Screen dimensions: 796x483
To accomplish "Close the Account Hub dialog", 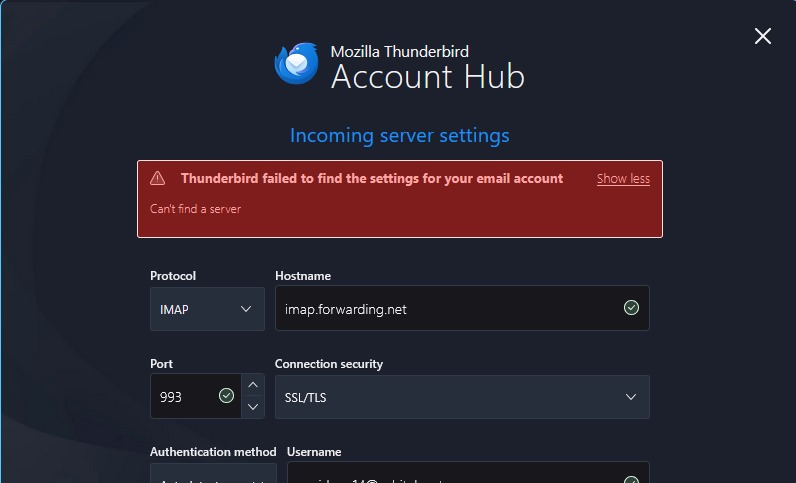I will pos(762,37).
